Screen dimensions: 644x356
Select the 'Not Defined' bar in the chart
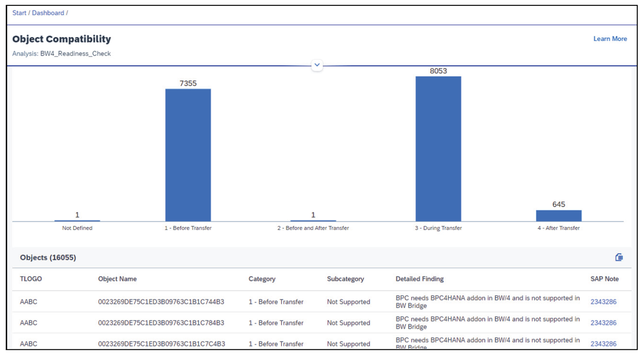pos(77,220)
